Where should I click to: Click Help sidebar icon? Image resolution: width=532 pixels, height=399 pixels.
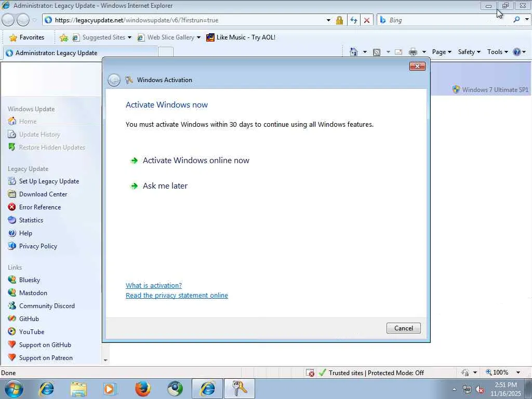[12, 233]
